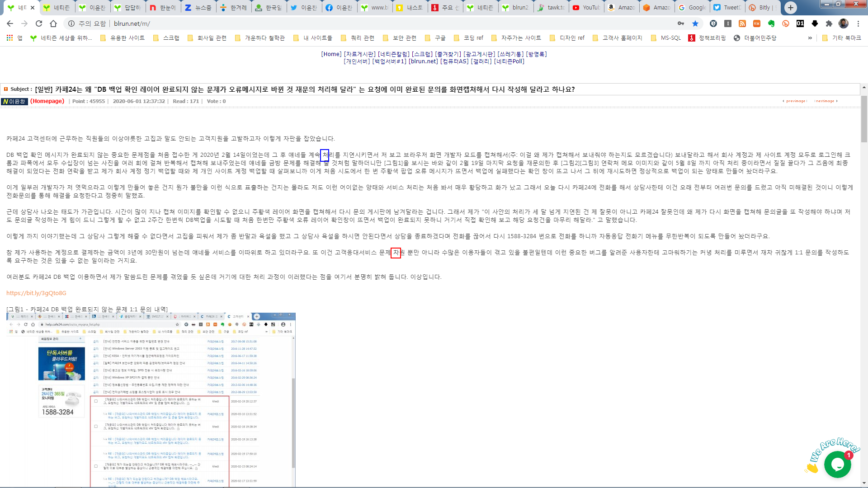Switch to the Bitly tab
Viewport: 868px width, 488px height.
coord(762,8)
